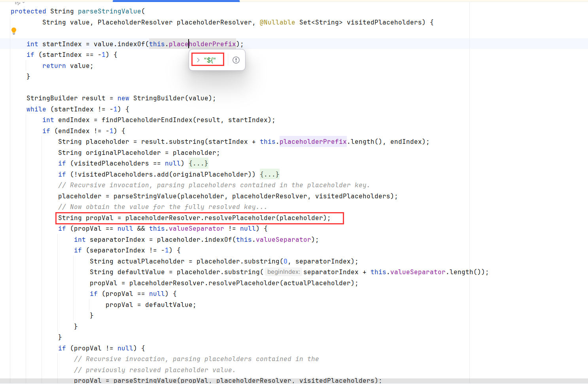The image size is (588, 384).
Task: Click placeholderPrefix in the indexOf call
Action: click(x=202, y=44)
